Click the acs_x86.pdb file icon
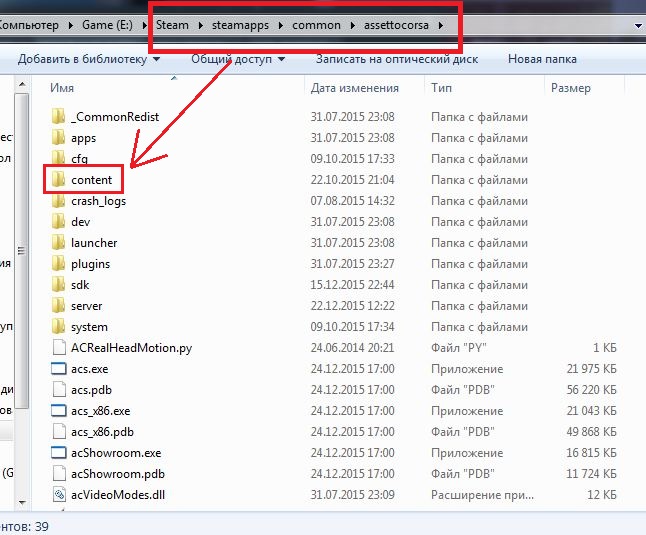 click(x=59, y=432)
